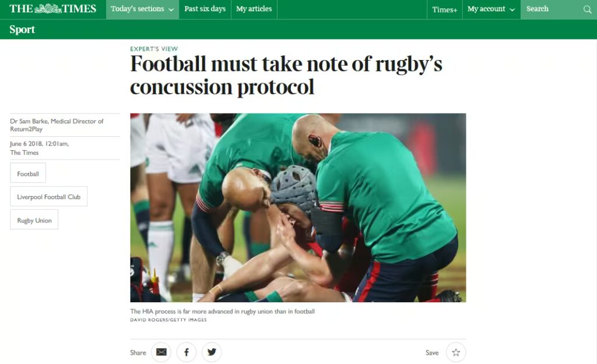
Task: Open the Sport section heading
Action: point(22,29)
